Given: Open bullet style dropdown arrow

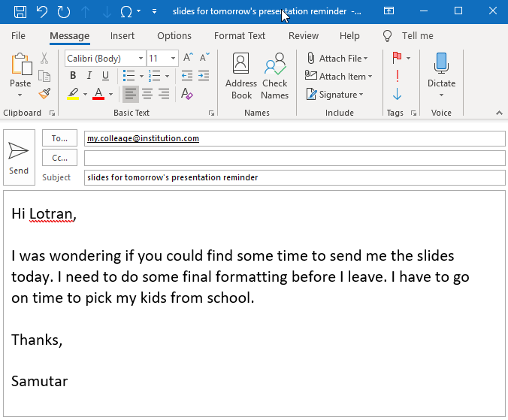Looking at the screenshot, I should 141,77.
